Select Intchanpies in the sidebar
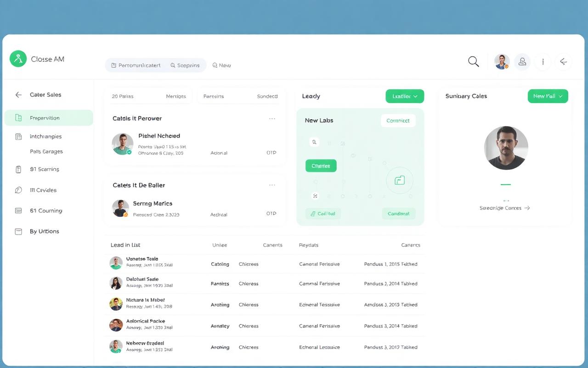The width and height of the screenshot is (588, 368). pos(45,137)
